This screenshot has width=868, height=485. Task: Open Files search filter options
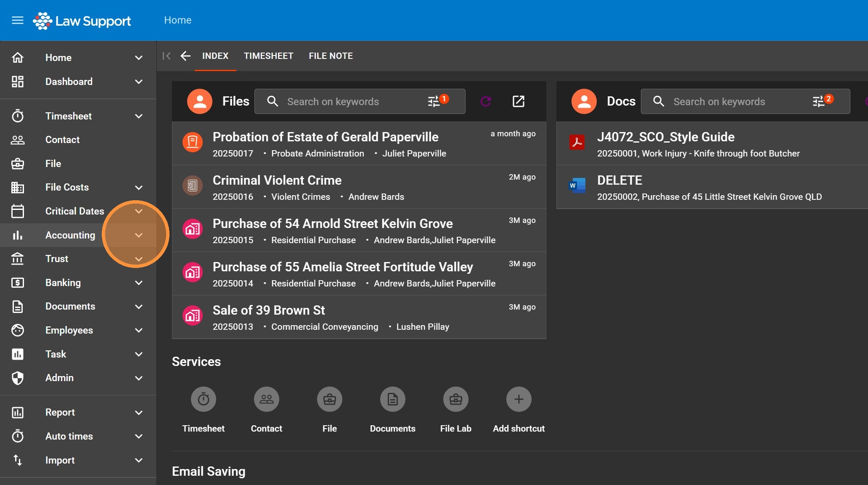coord(434,101)
